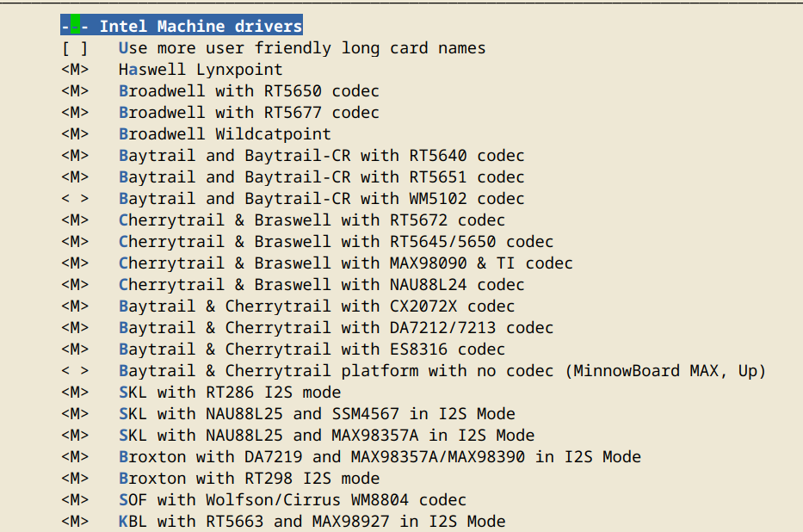The image size is (803, 532).
Task: Toggle module state for Cherrytrail RT5645/5650 codec
Action: pos(75,242)
